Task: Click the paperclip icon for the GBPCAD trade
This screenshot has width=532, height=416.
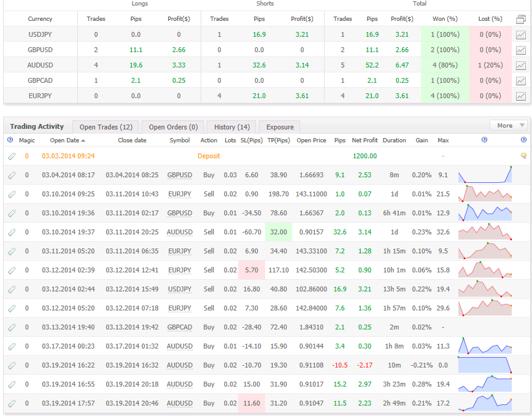Action: (x=11, y=328)
